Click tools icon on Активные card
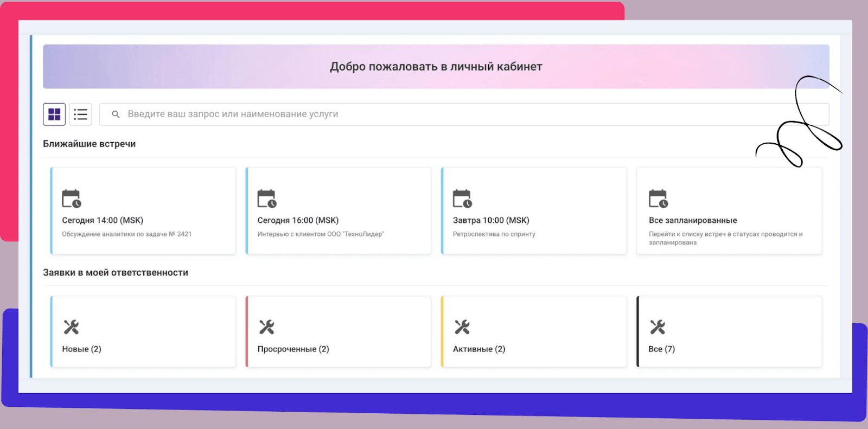Image resolution: width=868 pixels, height=429 pixels. 462,327
